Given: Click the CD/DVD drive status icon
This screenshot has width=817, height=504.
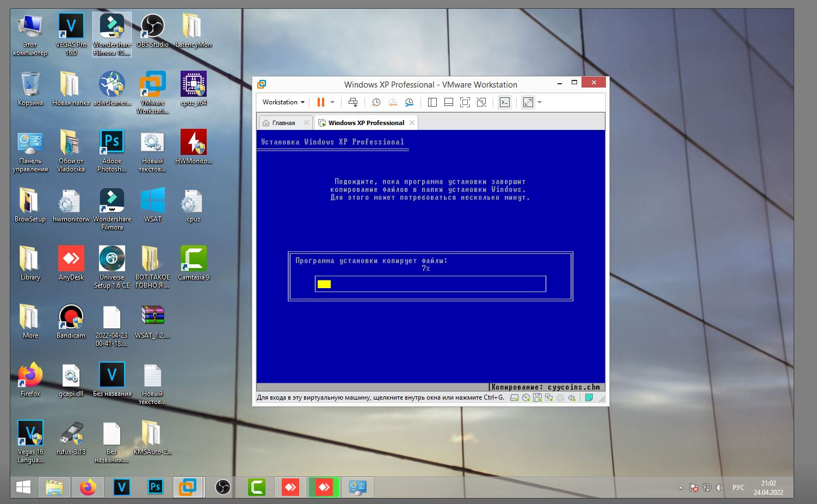Looking at the screenshot, I should tap(526, 397).
